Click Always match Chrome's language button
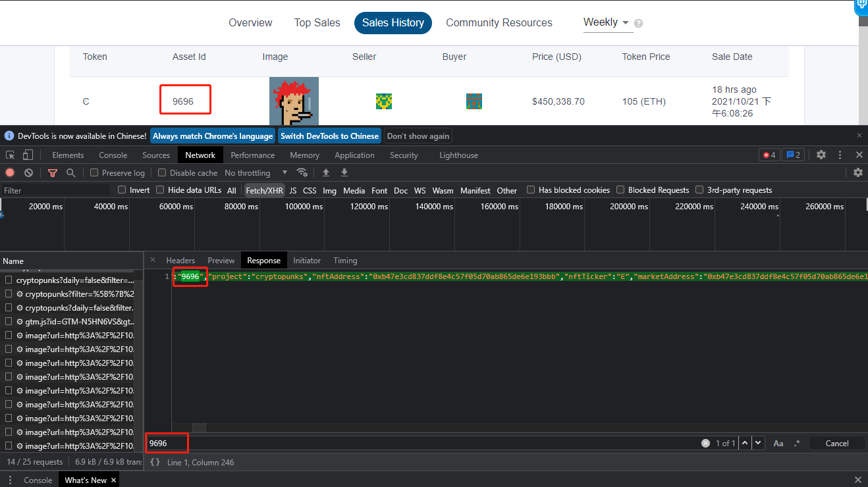 point(213,136)
